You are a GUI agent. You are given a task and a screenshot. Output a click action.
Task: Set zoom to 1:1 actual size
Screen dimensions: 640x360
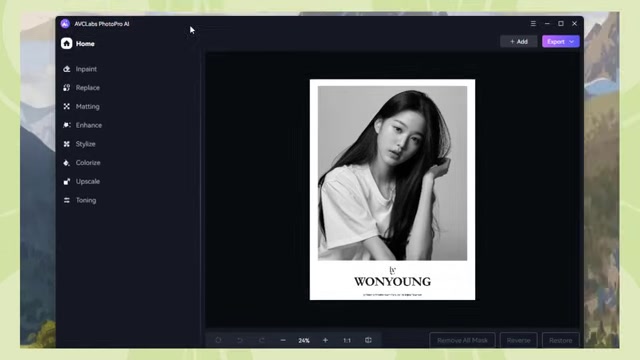[x=347, y=340]
